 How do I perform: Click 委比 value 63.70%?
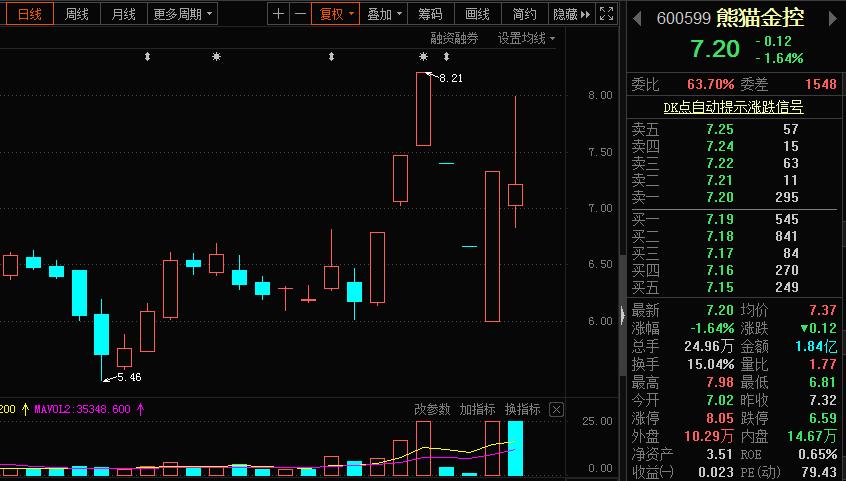click(710, 85)
